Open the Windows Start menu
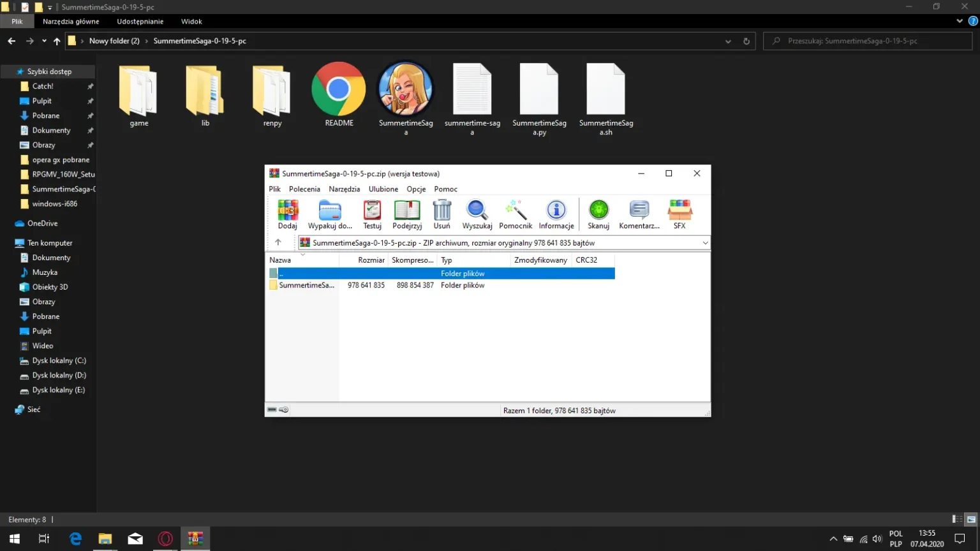Image resolution: width=980 pixels, height=551 pixels. [15, 539]
